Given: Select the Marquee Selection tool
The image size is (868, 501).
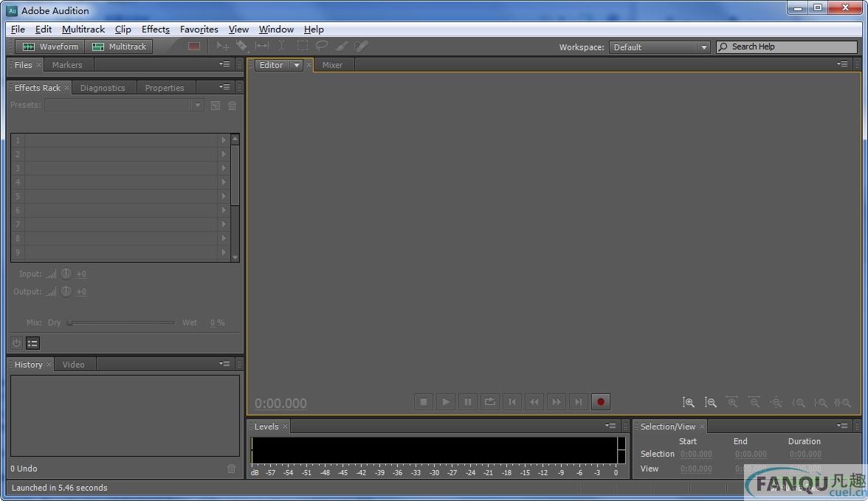Looking at the screenshot, I should [x=303, y=46].
